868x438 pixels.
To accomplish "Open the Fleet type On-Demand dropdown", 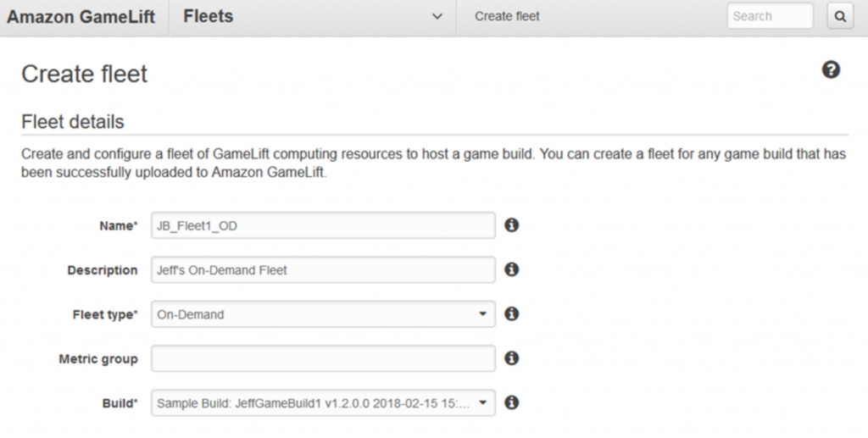I will coord(323,314).
